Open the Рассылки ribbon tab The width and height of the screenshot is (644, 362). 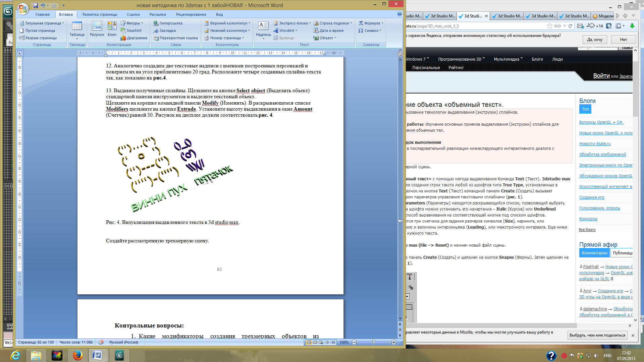158,14
